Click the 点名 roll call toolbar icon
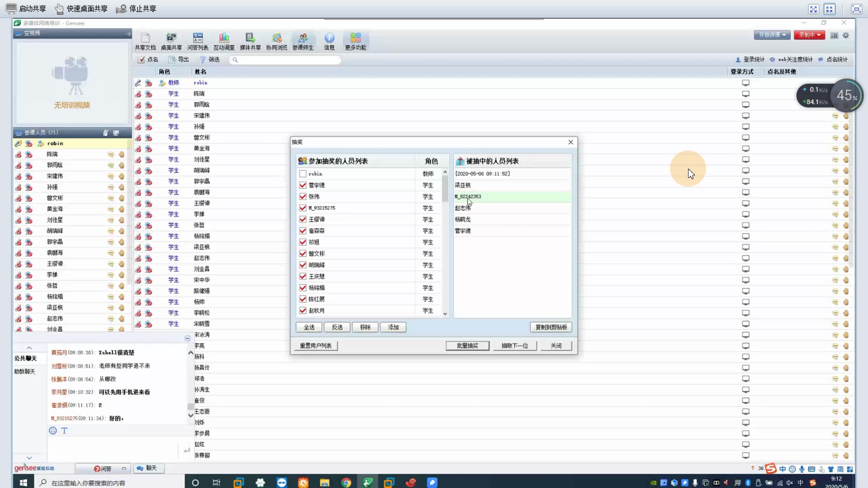This screenshot has height=488, width=868. pyautogui.click(x=148, y=59)
